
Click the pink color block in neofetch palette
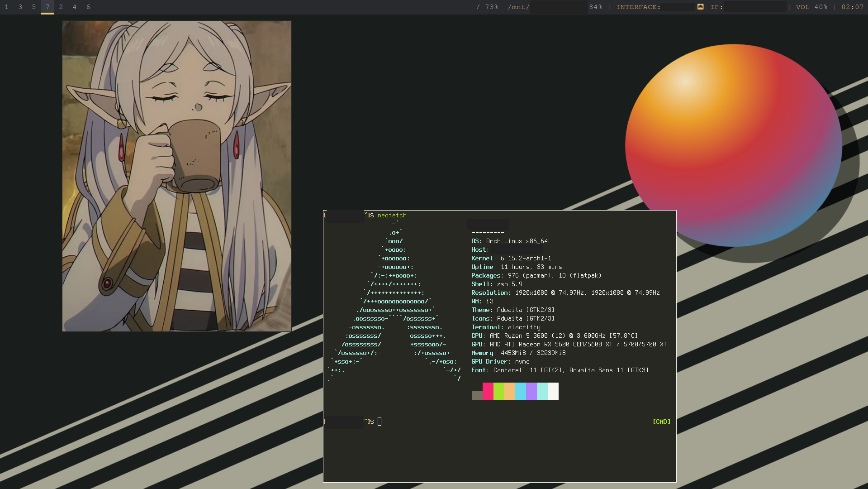pos(488,391)
